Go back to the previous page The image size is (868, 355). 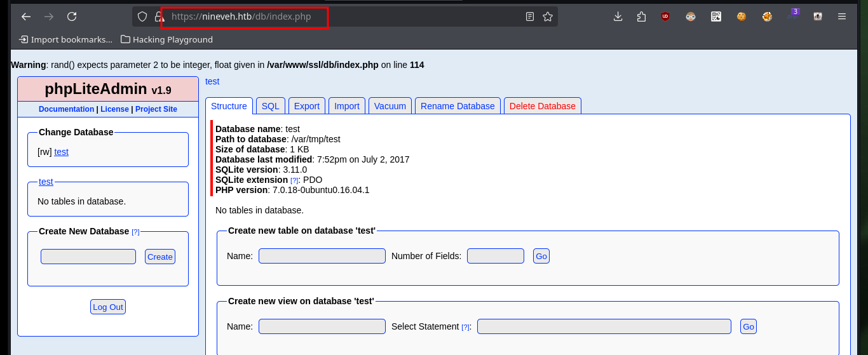pyautogui.click(x=26, y=17)
